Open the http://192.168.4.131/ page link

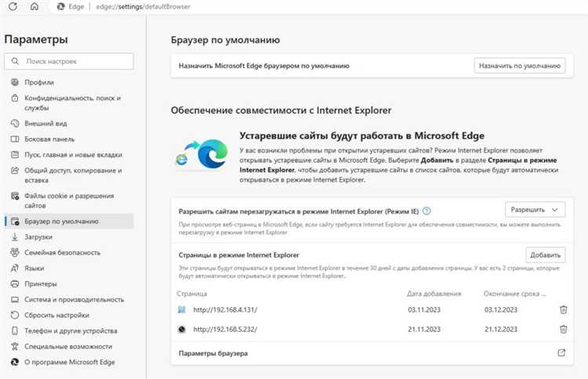(224, 310)
